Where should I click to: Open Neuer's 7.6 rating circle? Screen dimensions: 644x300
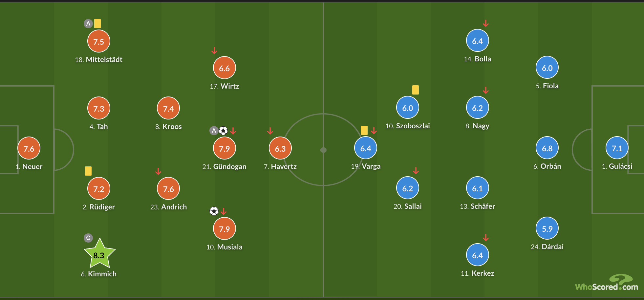pyautogui.click(x=29, y=148)
